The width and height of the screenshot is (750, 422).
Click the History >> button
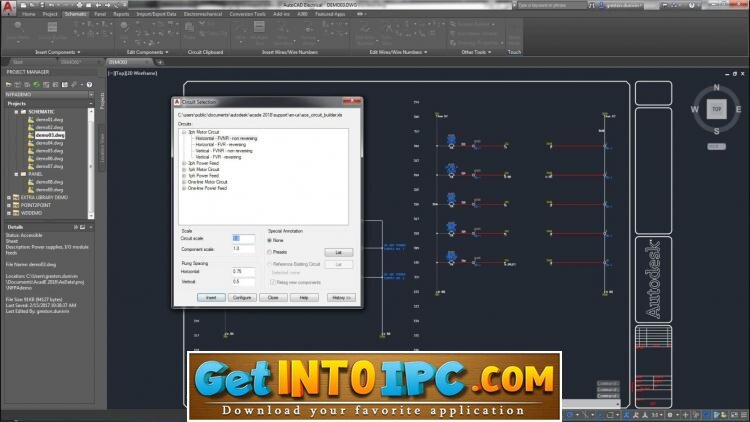coord(341,298)
